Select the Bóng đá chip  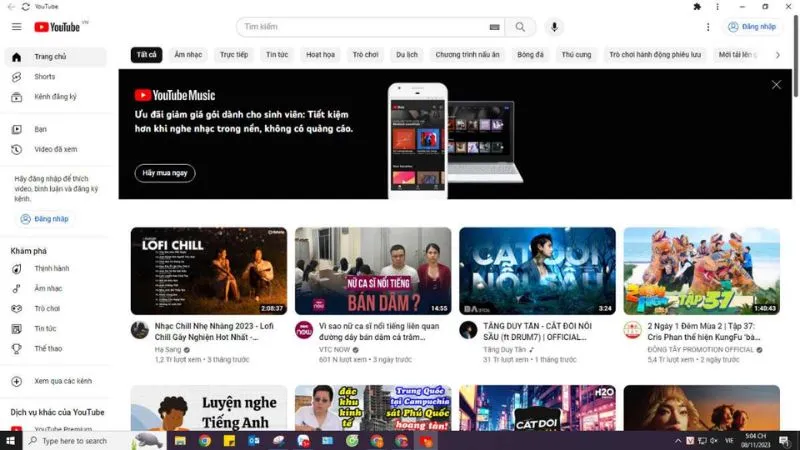pyautogui.click(x=530, y=55)
